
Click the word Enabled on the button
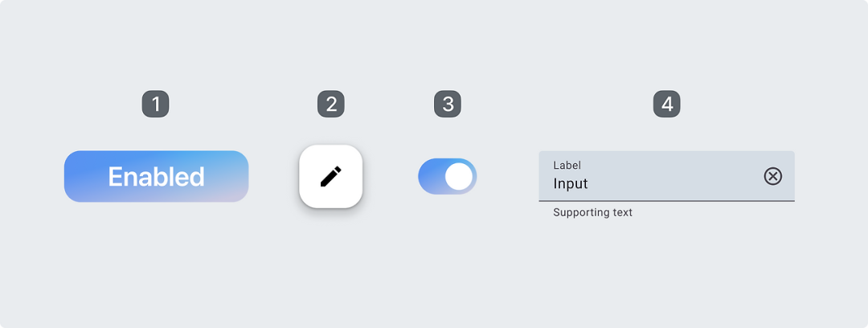[156, 177]
